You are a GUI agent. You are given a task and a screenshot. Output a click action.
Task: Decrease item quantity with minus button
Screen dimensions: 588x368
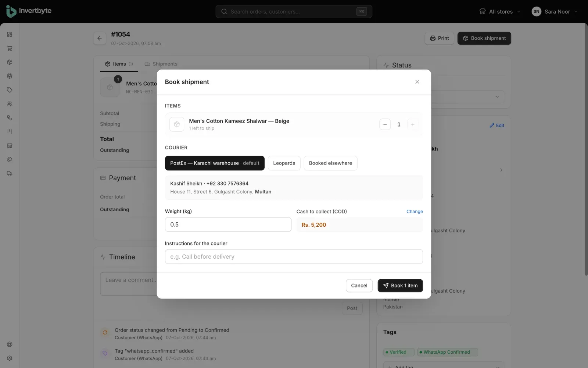point(385,124)
